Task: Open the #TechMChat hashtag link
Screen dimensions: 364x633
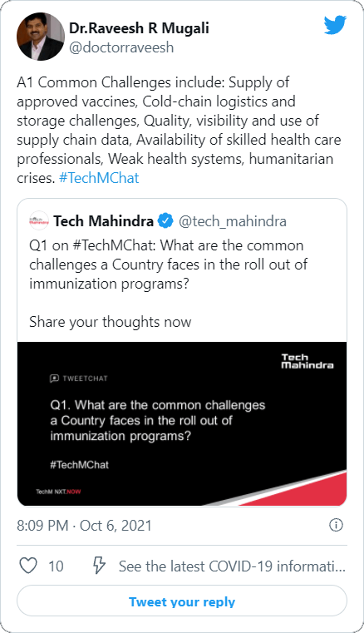Action: click(99, 178)
